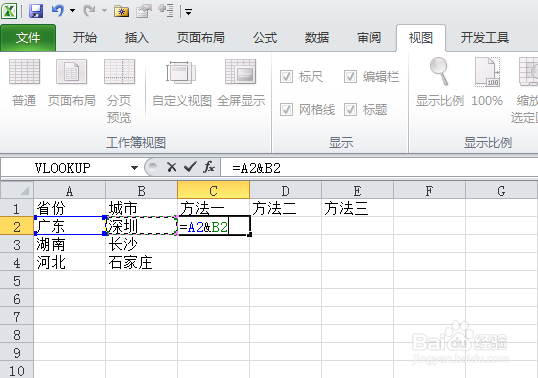The width and height of the screenshot is (538, 378).
Task: Open the 审阅 ribbon tab
Action: click(x=369, y=38)
